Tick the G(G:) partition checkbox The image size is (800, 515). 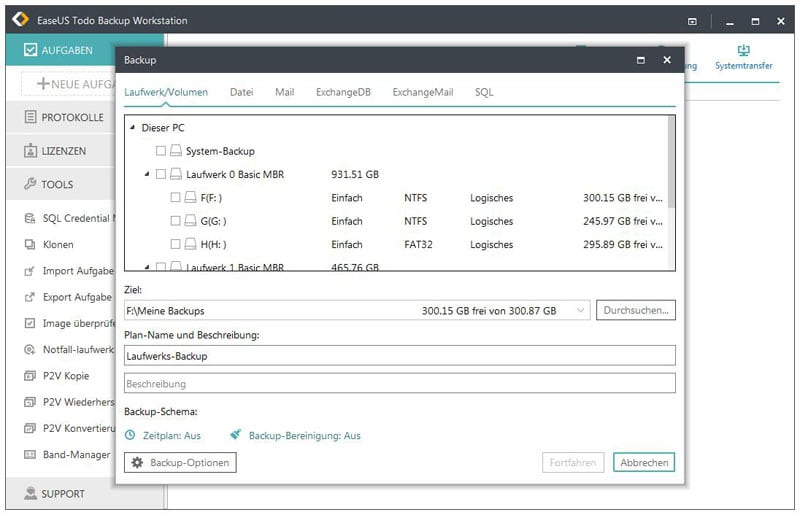[175, 220]
